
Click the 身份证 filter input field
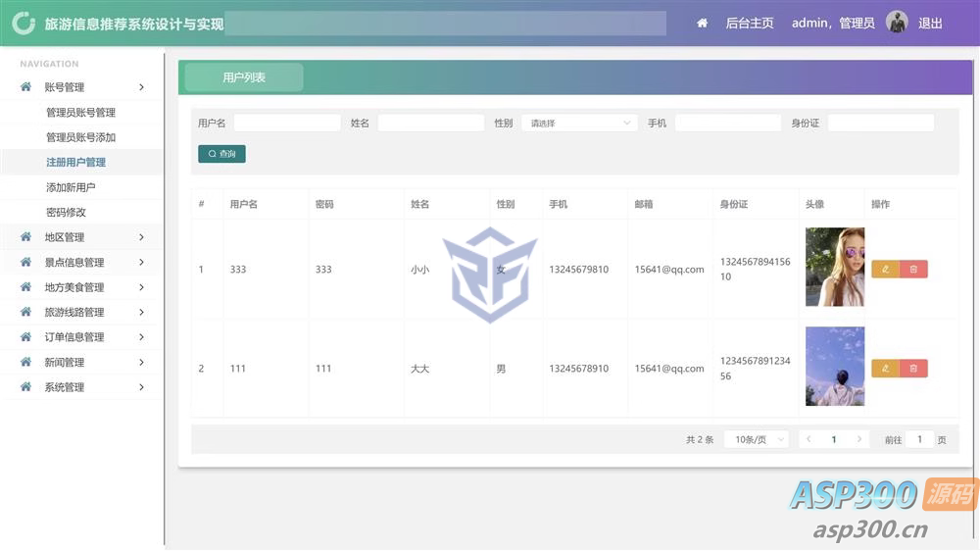tap(881, 124)
